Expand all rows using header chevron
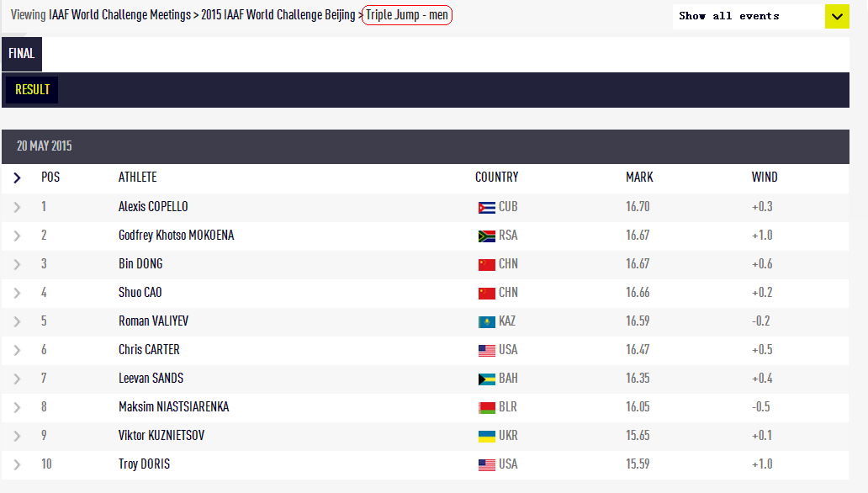The height and width of the screenshot is (493, 868). click(17, 178)
